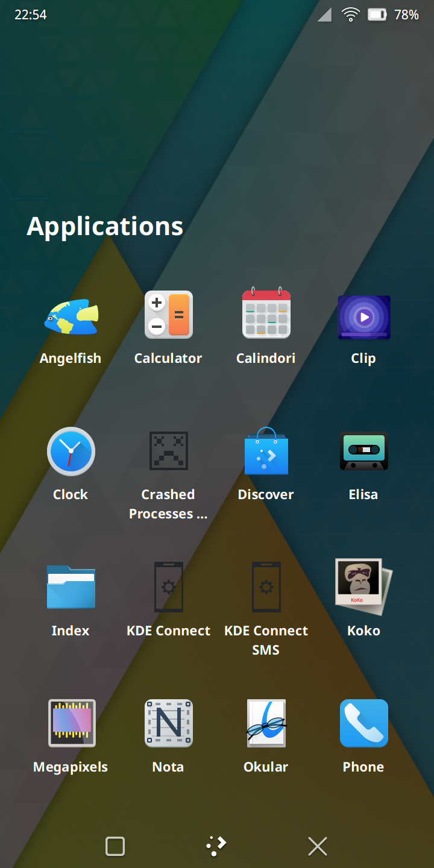434x868 pixels.
Task: Tap the 22:54 clock in status bar
Action: point(31,15)
